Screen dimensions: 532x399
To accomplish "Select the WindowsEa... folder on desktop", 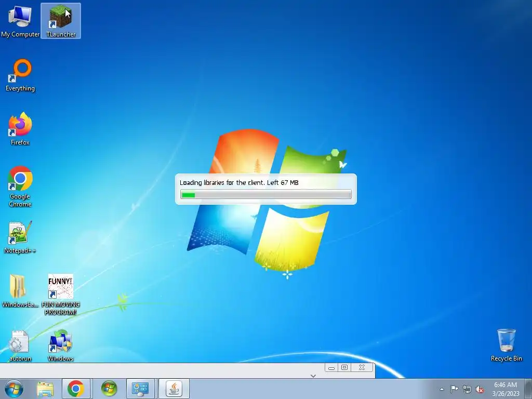I will pos(20,291).
